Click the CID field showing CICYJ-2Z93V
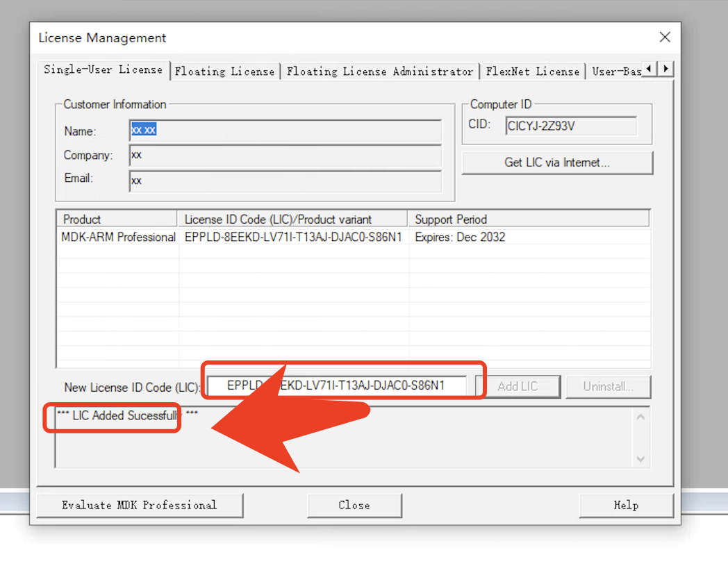This screenshot has height=582, width=728. click(571, 126)
